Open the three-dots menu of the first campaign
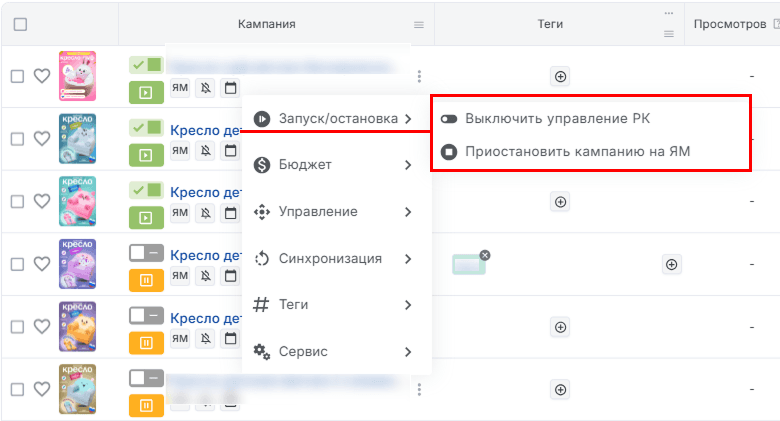This screenshot has height=421, width=780. (419, 76)
